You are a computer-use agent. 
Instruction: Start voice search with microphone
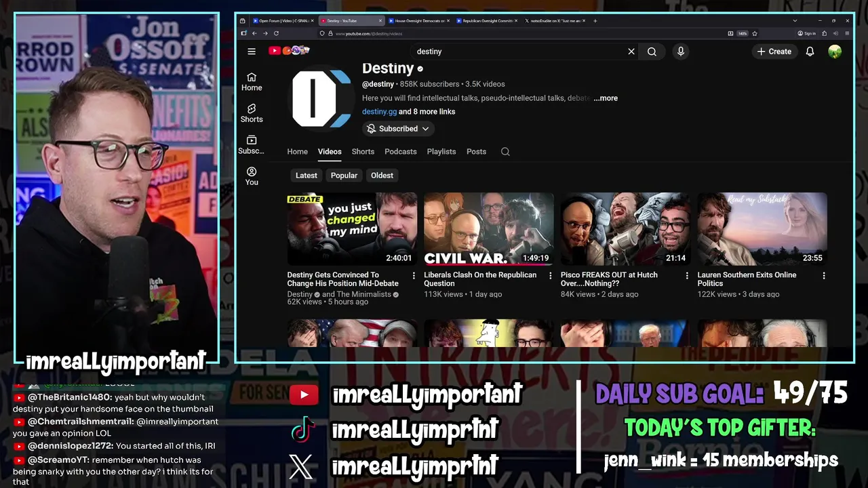681,52
